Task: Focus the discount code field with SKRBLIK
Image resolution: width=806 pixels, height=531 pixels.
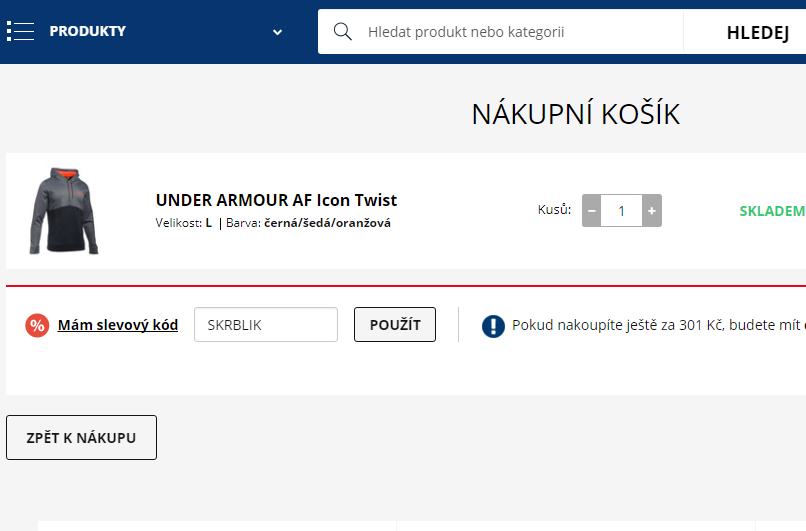Action: click(266, 325)
